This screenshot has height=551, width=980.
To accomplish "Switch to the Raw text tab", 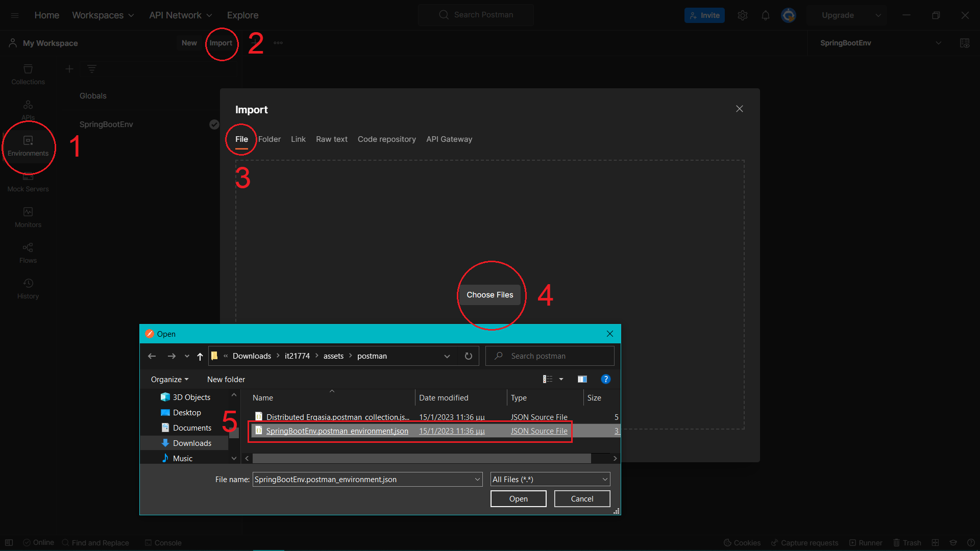I will (332, 139).
